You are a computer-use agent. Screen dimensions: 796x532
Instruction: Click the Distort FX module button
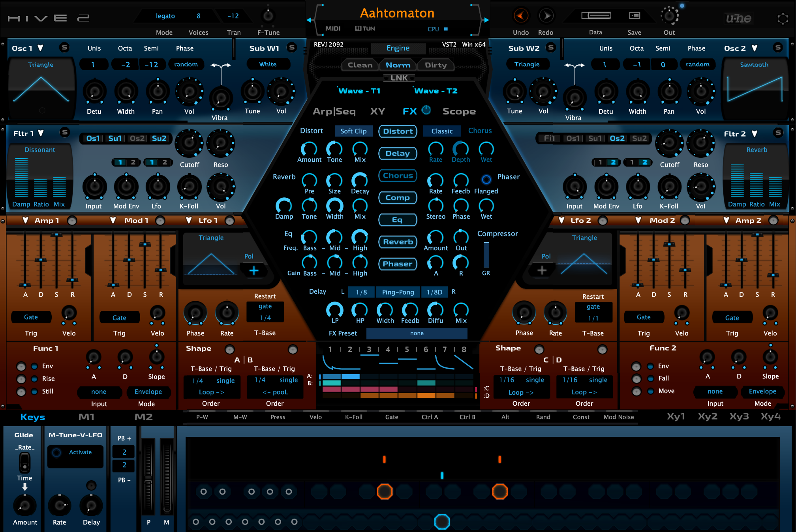click(398, 131)
